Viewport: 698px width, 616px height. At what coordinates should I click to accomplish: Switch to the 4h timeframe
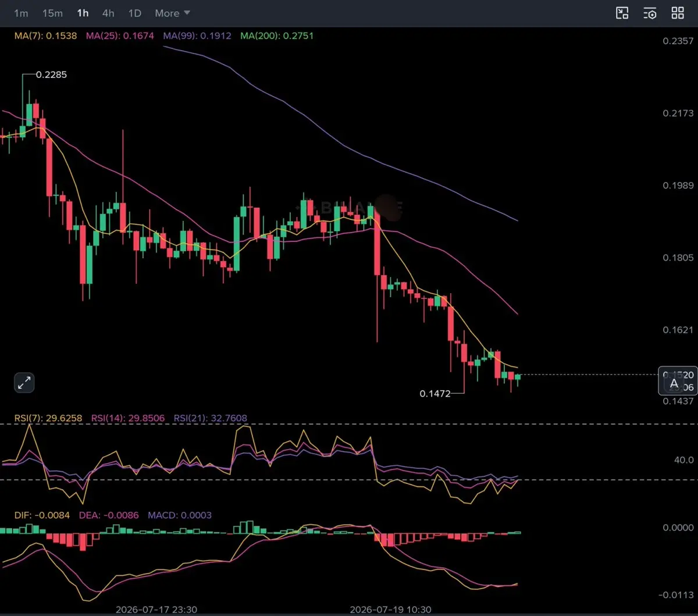[x=108, y=13]
